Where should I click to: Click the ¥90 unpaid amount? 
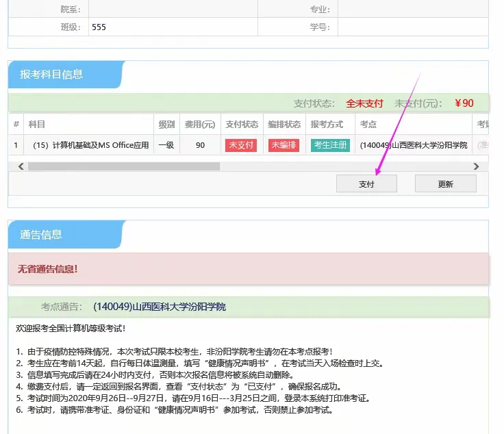click(464, 103)
